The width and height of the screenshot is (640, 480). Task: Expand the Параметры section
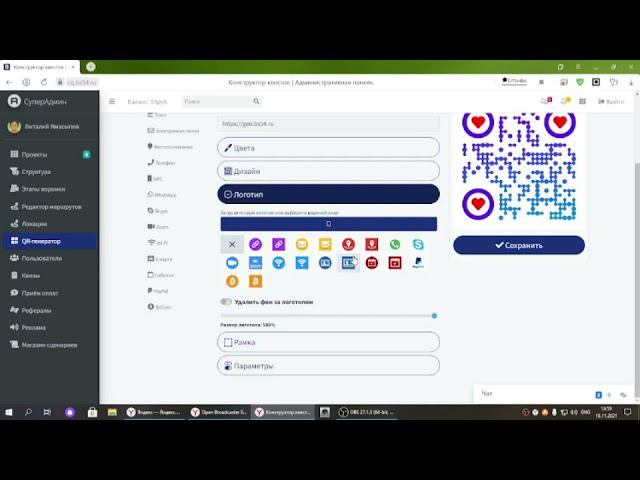pos(329,366)
